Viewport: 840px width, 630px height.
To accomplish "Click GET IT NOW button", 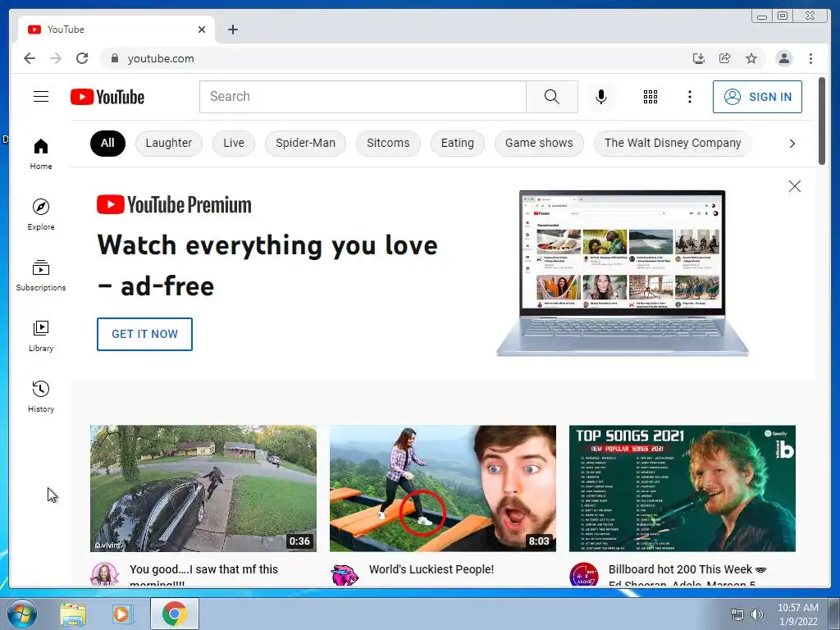I will coord(144,335).
